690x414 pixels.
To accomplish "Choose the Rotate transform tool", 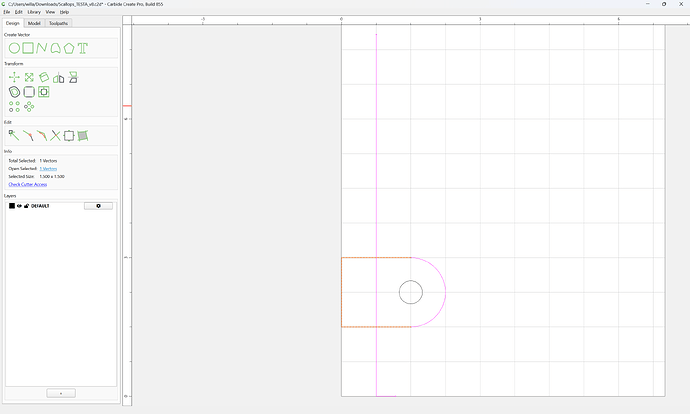I will (x=44, y=77).
